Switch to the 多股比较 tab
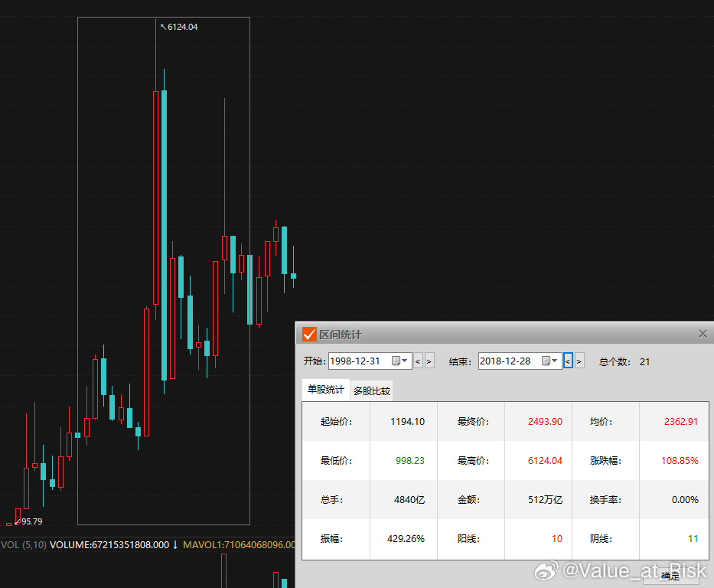The height and width of the screenshot is (588, 714). click(x=372, y=390)
